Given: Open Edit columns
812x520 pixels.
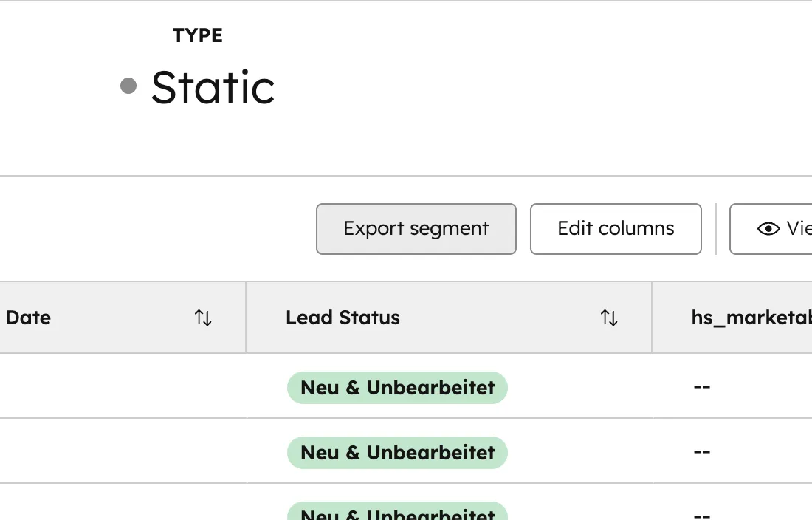Looking at the screenshot, I should click(616, 229).
